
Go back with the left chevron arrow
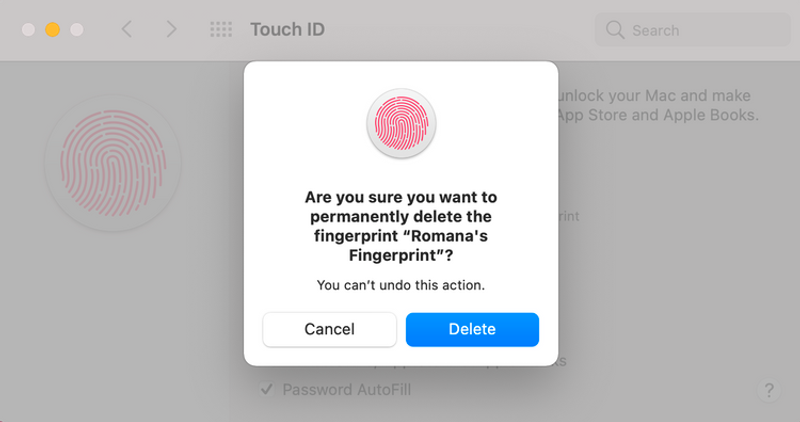point(127,29)
